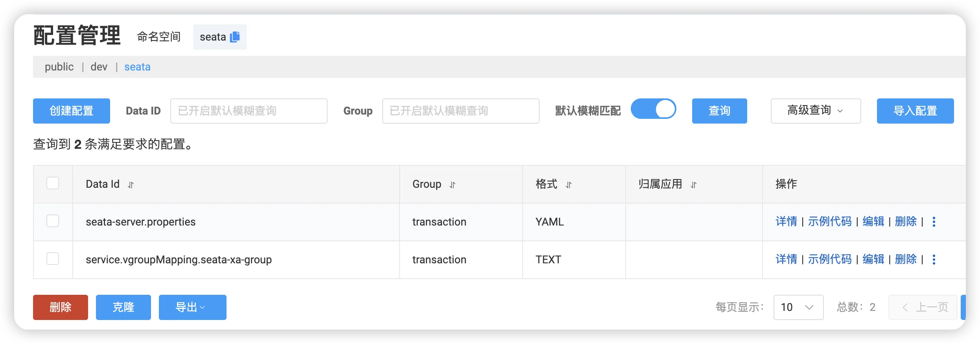Click the 创建配置 button
Image resolution: width=980 pixels, height=344 pixels.
[x=72, y=111]
